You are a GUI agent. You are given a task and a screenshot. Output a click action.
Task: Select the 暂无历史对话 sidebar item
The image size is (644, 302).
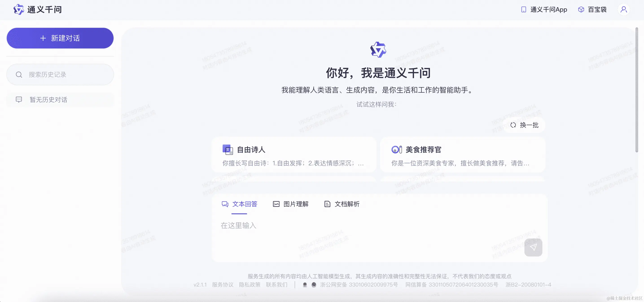point(48,100)
